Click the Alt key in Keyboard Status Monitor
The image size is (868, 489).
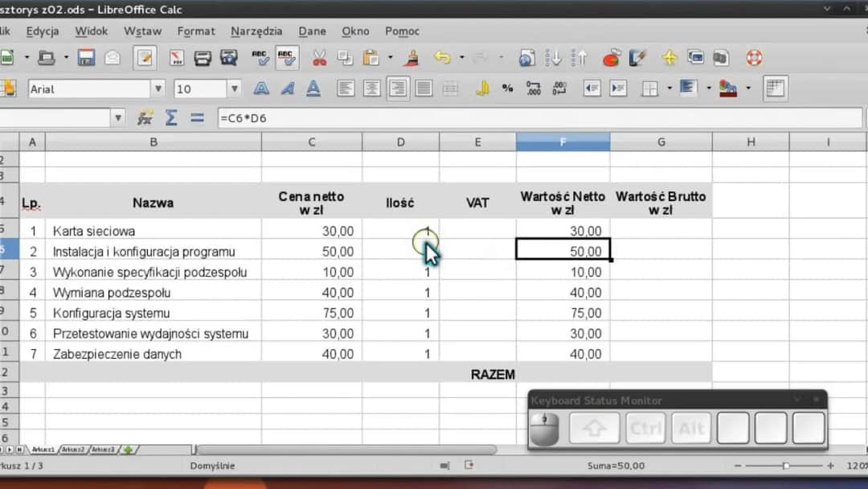tap(691, 429)
